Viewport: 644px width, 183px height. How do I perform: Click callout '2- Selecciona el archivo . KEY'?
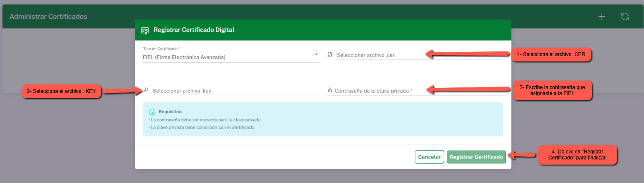61,91
